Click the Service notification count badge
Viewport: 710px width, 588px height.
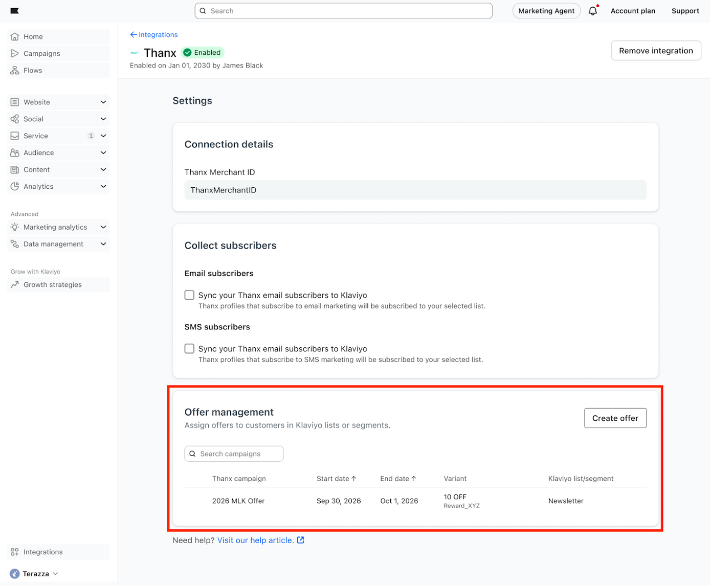point(91,136)
